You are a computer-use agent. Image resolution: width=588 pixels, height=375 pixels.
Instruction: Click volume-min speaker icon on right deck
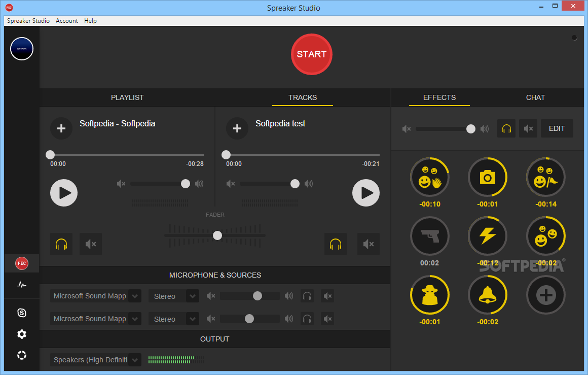(231, 184)
